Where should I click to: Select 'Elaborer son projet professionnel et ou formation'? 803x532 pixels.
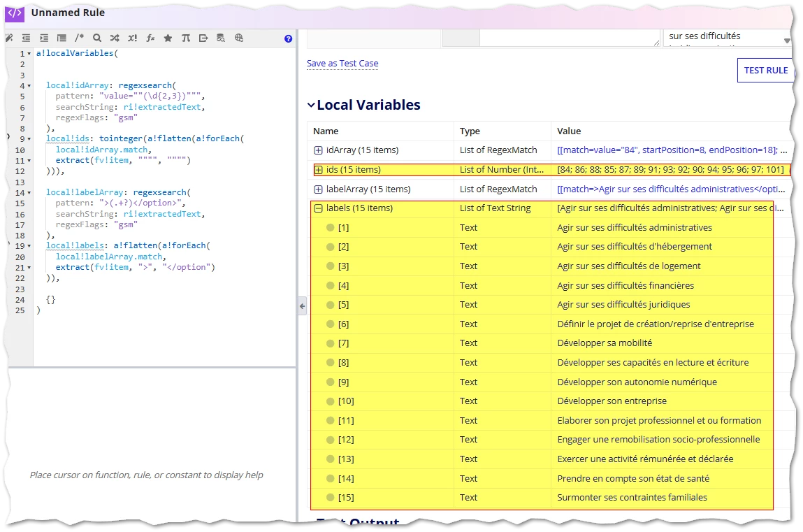click(659, 420)
